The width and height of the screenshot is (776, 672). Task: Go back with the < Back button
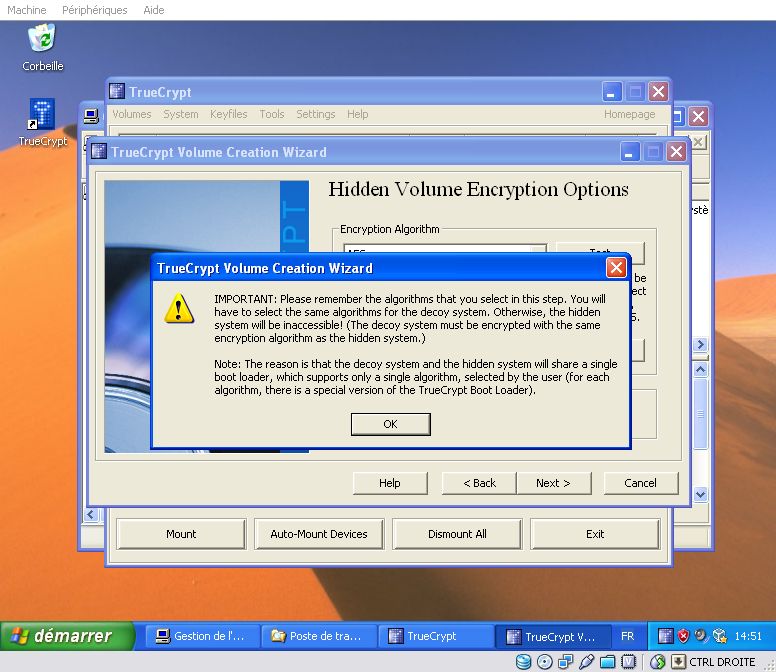[x=479, y=483]
